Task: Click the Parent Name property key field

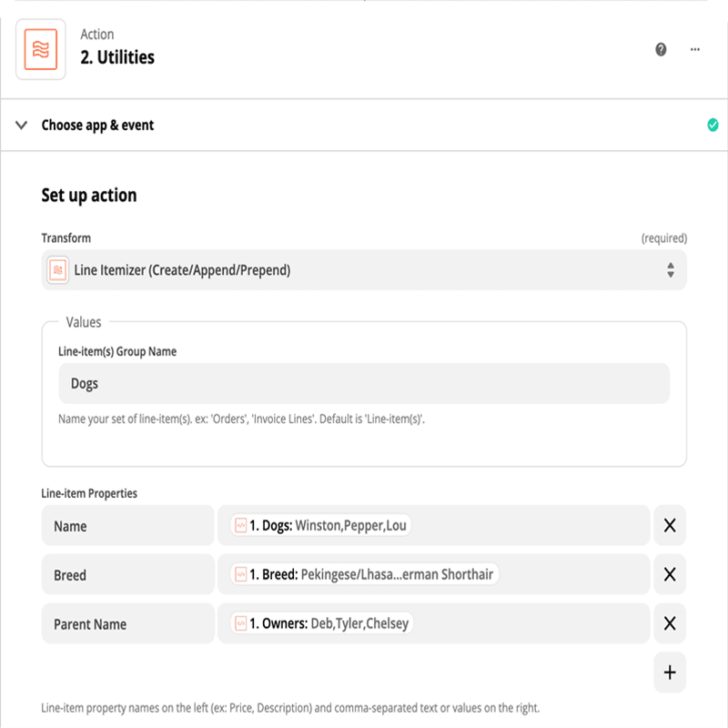Action: (127, 623)
